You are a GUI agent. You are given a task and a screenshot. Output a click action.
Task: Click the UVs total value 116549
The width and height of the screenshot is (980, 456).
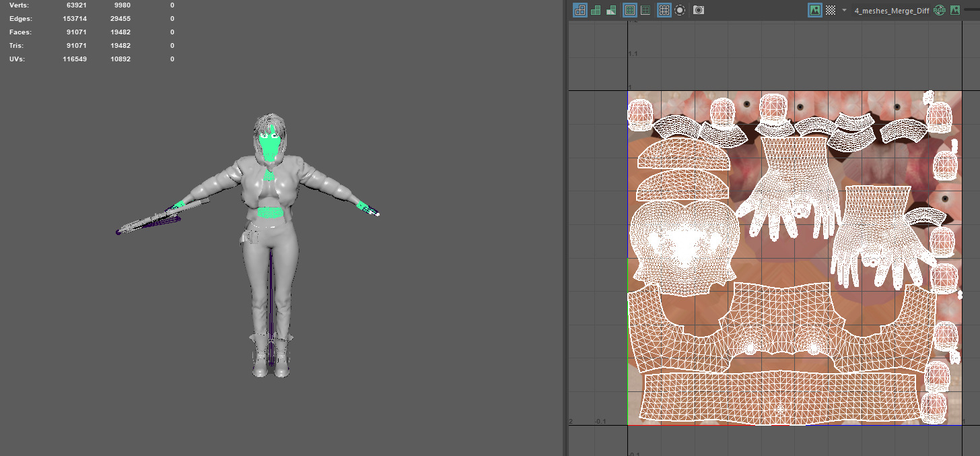[74, 59]
